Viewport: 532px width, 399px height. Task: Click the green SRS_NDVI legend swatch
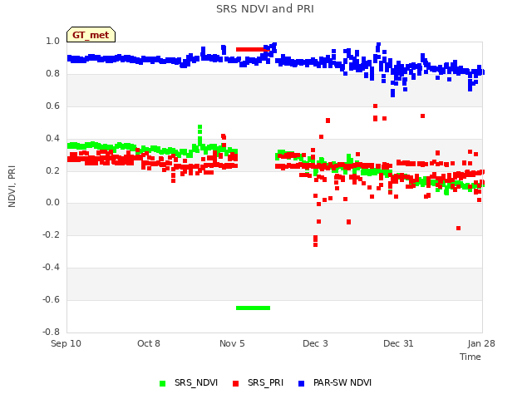point(163,383)
